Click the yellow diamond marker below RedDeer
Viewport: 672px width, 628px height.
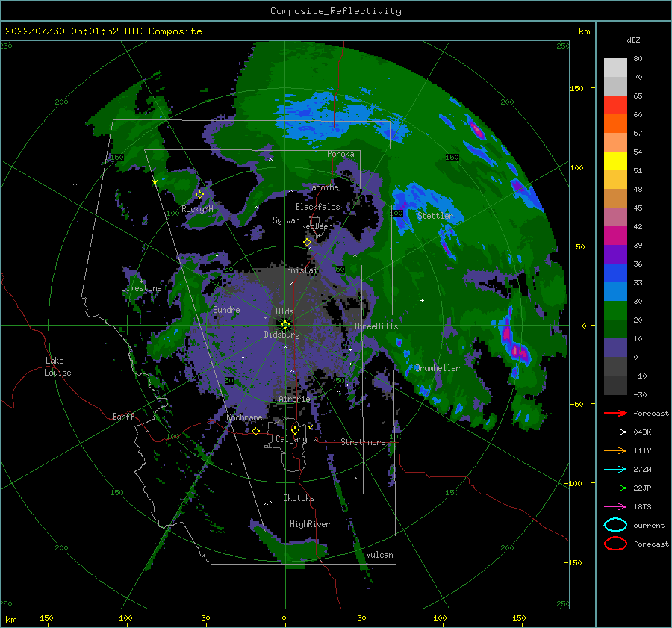point(308,243)
